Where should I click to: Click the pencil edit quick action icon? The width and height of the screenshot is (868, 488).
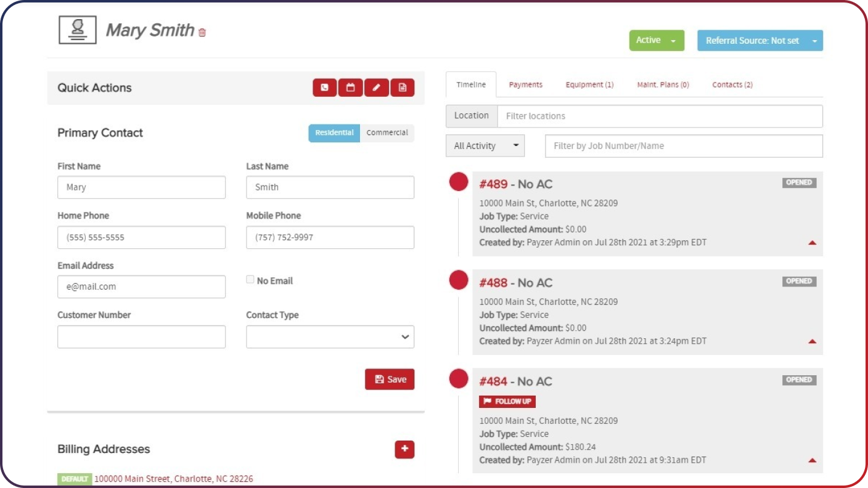(376, 87)
